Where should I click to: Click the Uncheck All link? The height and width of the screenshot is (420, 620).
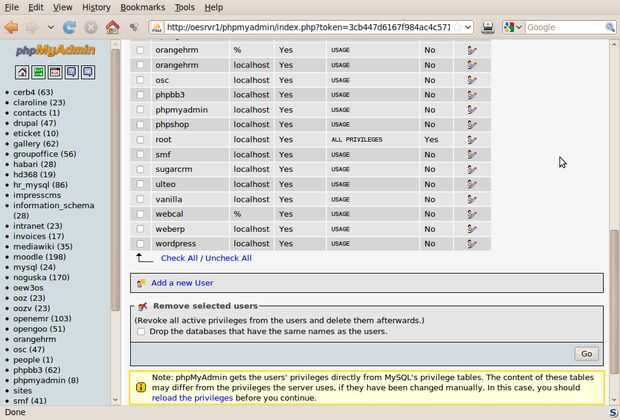[228, 258]
